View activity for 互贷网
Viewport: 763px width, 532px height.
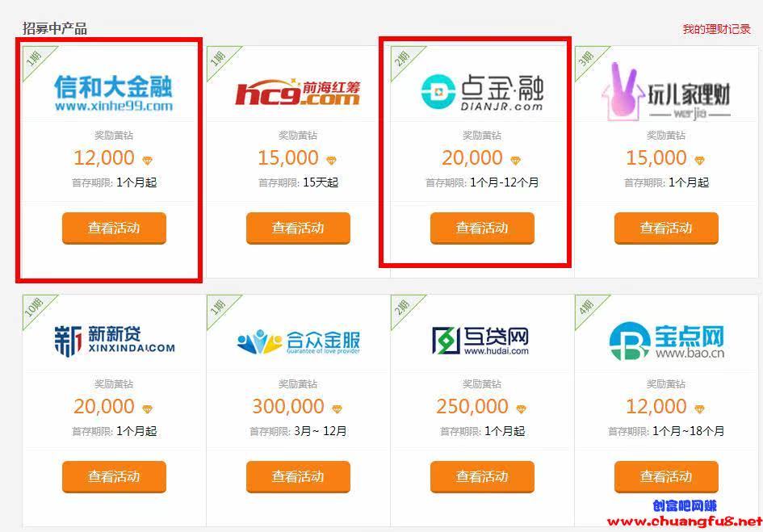(482, 476)
